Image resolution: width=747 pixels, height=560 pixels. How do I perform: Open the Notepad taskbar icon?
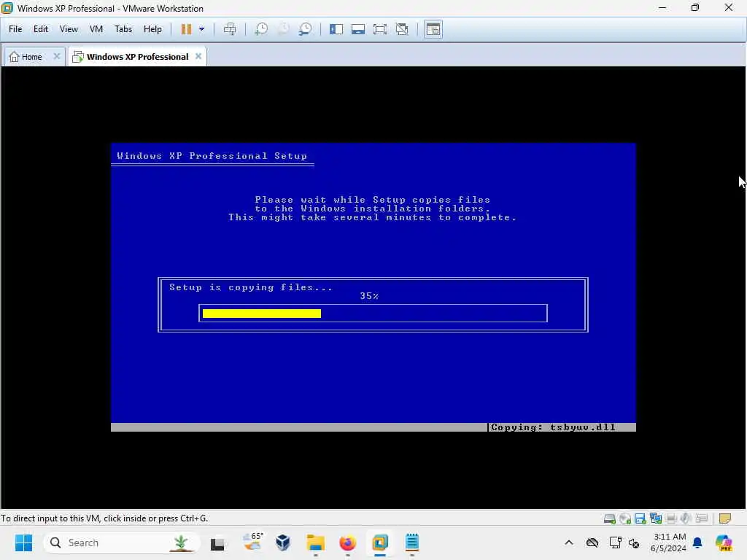coord(412,542)
